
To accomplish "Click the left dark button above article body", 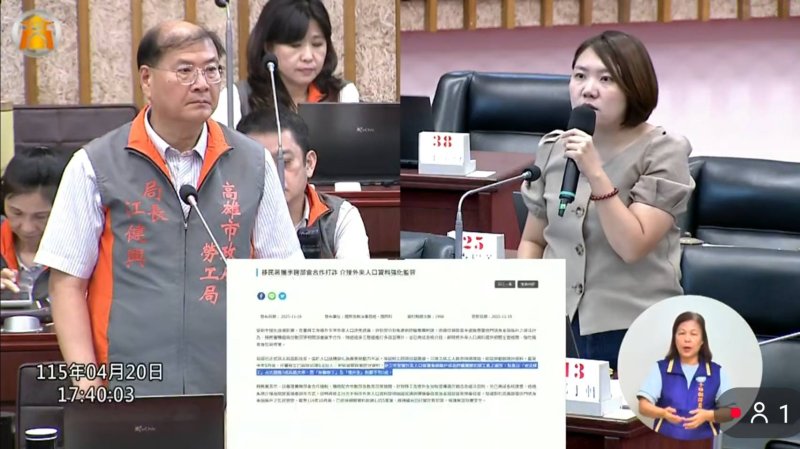I will pyautogui.click(x=505, y=284).
